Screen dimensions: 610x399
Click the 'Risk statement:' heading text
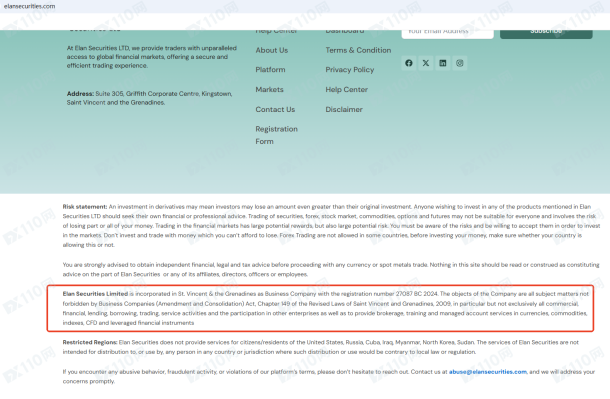coord(85,206)
